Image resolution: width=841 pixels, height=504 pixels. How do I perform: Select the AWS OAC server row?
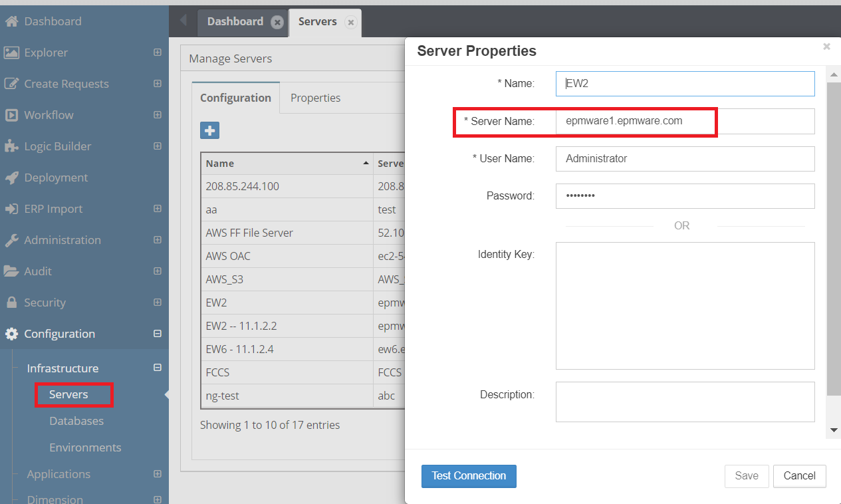286,256
